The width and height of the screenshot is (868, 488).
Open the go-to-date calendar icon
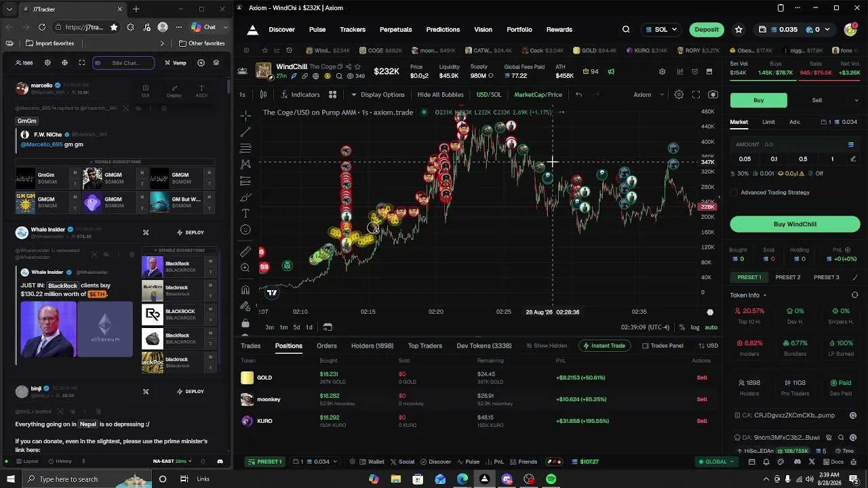[328, 327]
